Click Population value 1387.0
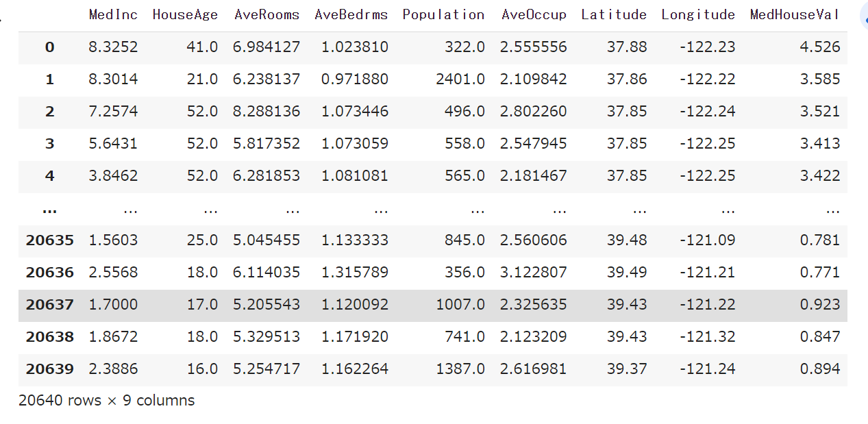 click(x=460, y=369)
